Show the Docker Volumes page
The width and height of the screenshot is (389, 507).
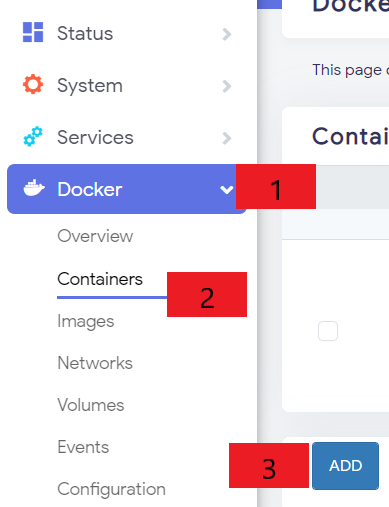(90, 405)
